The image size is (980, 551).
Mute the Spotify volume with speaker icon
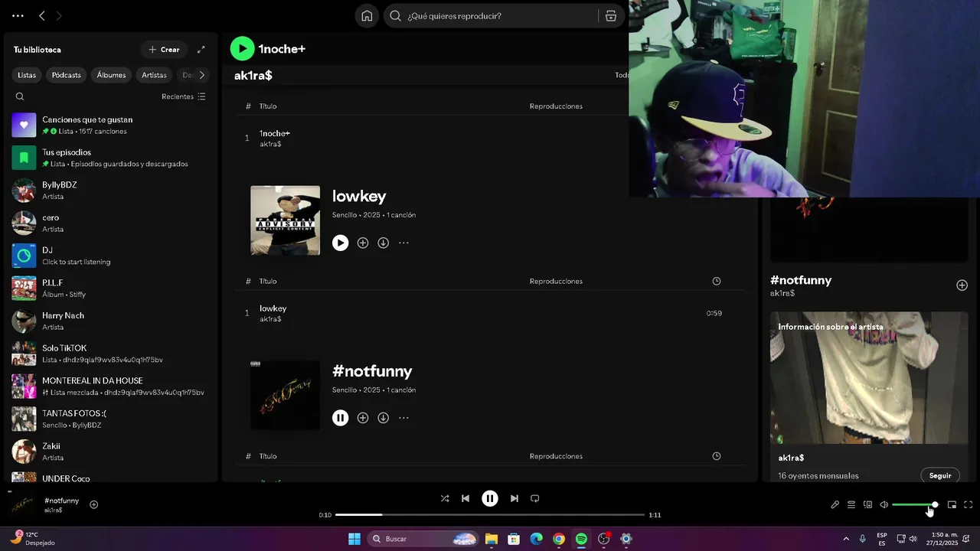tap(884, 505)
